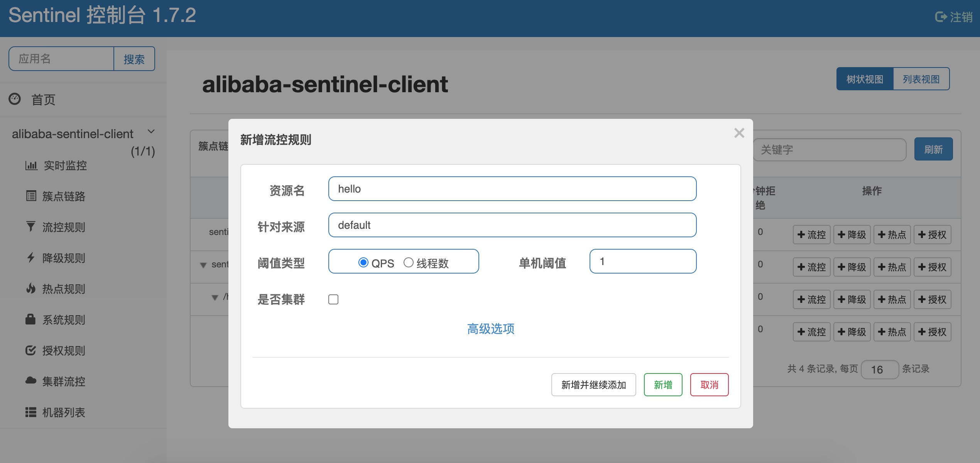Click the logout icon next to 注销
Viewport: 980px width, 463px height.
coord(941,17)
